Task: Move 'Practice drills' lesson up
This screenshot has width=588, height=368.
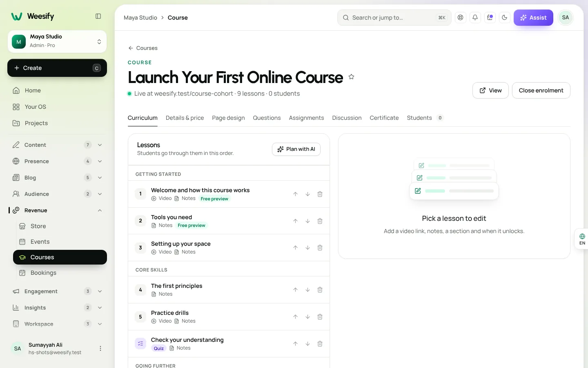Action: pyautogui.click(x=295, y=317)
